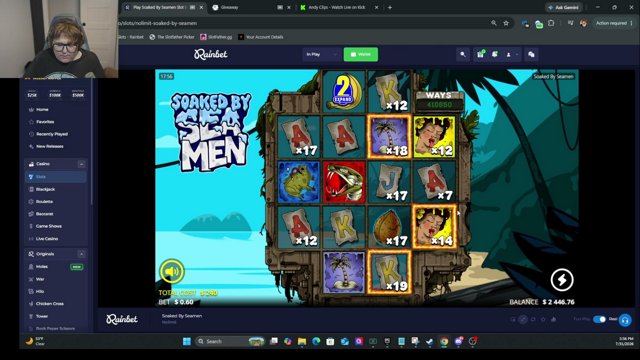
Task: Open Microsoft Edge from the taskbar
Action: point(316,341)
